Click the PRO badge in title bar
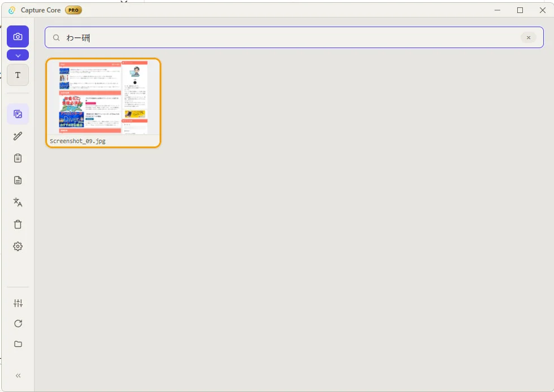Image resolution: width=554 pixels, height=392 pixels. (74, 10)
